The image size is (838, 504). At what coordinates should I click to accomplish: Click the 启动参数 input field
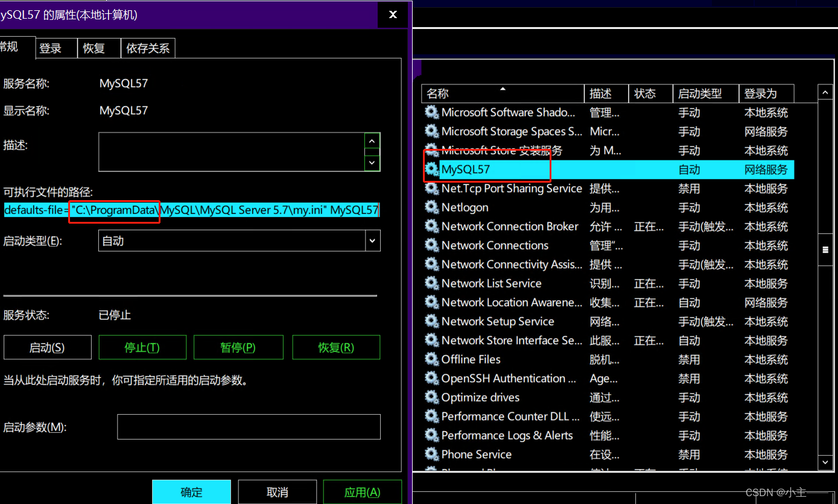[249, 427]
